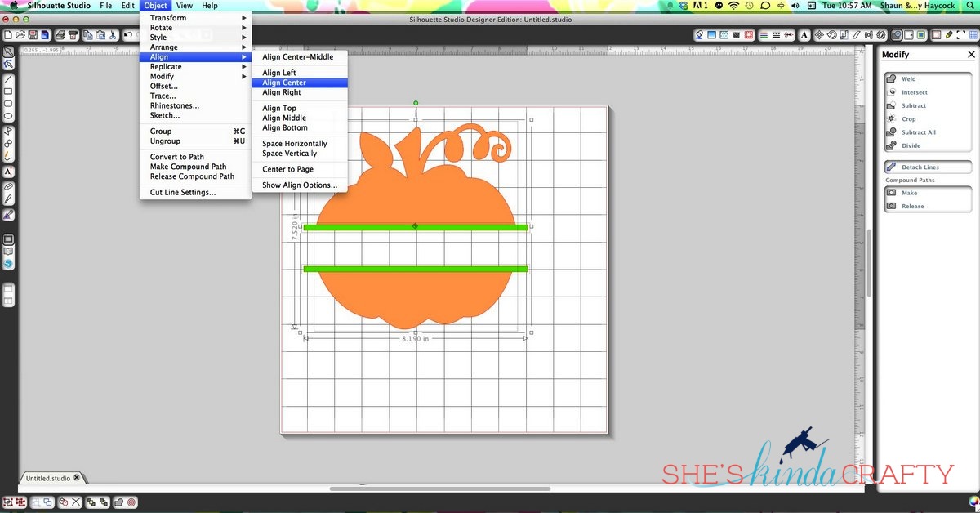Choose the Draw a Line tool
The width and height of the screenshot is (980, 513).
pyautogui.click(x=8, y=79)
